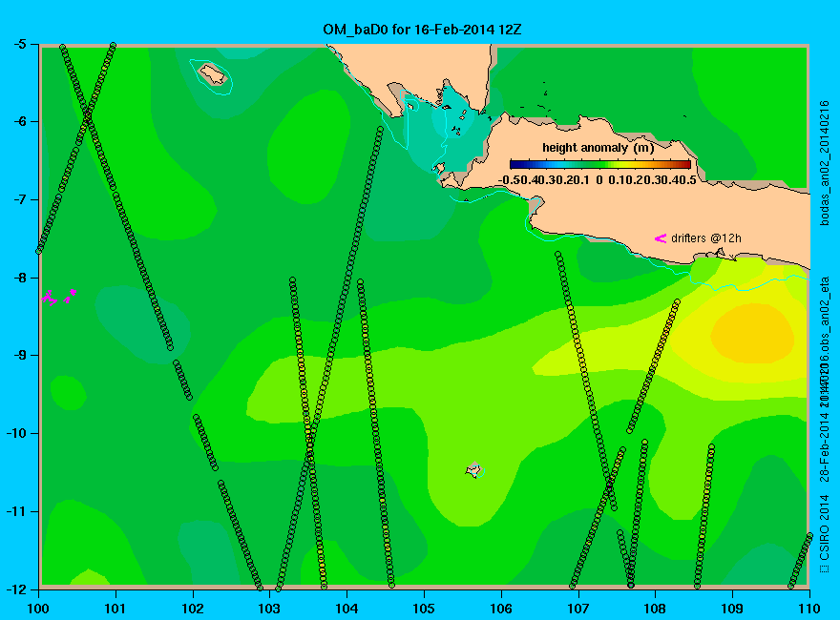This screenshot has width=840, height=620.
Task: Select the 'bodas_an02_20140216' vertical label
Action: [825, 163]
